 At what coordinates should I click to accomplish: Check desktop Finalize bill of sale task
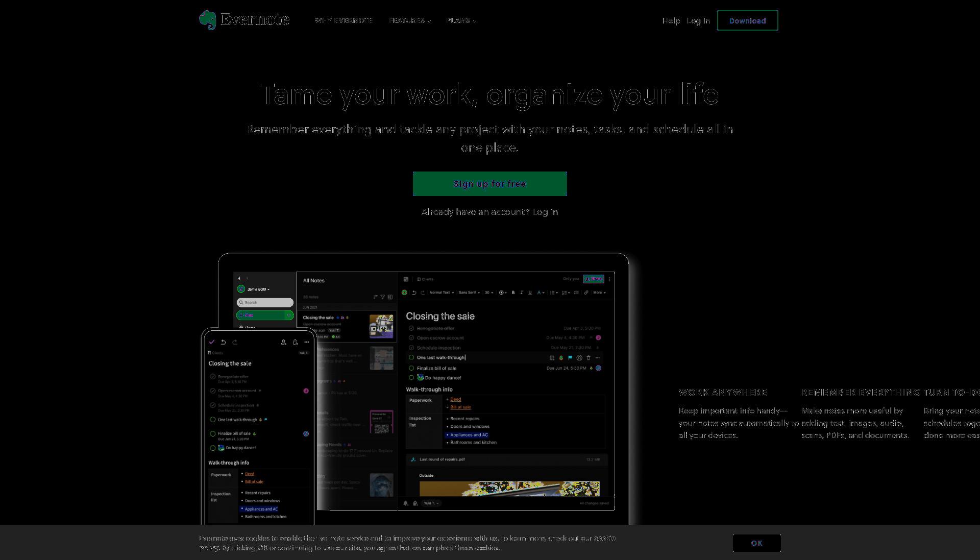pyautogui.click(x=411, y=368)
